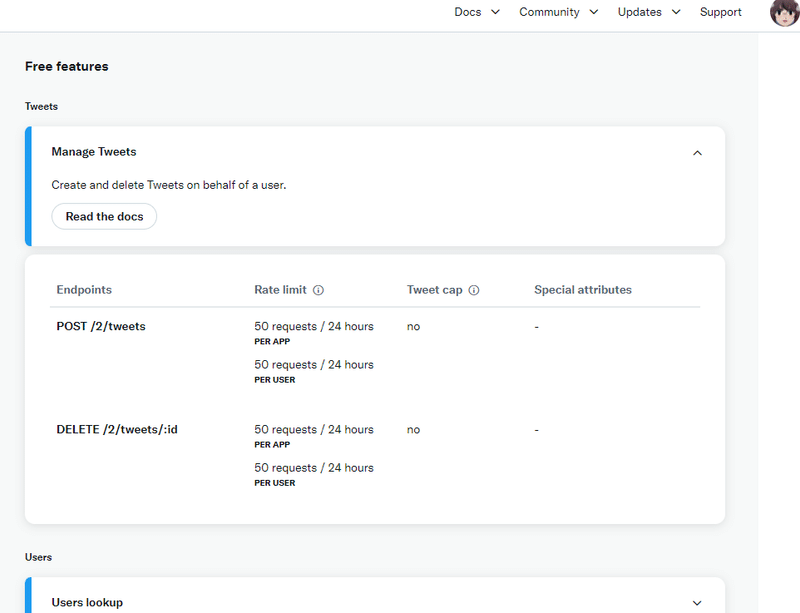Click the Users lookup title
The height and width of the screenshot is (613, 800).
click(x=87, y=602)
